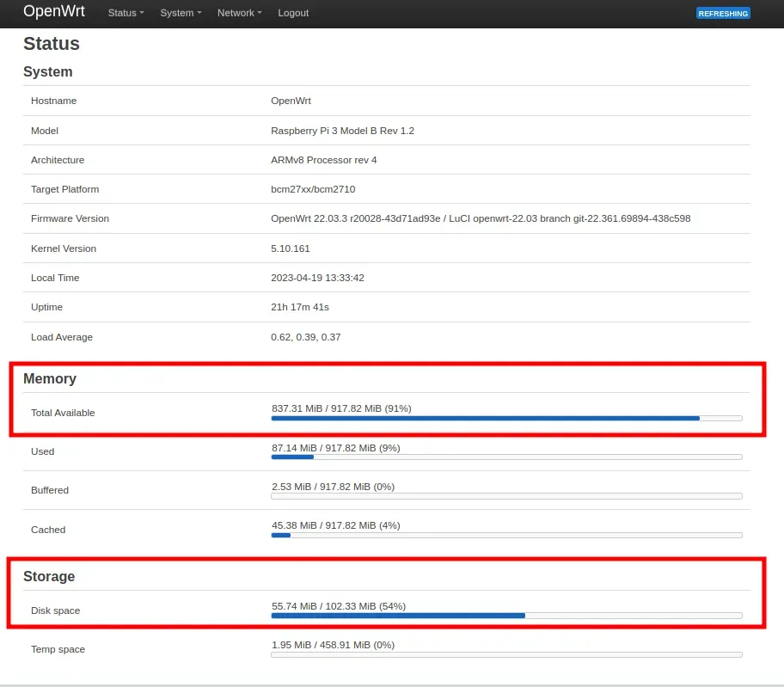Click the REFRESHING status badge
Image resolution: width=784 pixels, height=687 pixels.
click(x=723, y=14)
